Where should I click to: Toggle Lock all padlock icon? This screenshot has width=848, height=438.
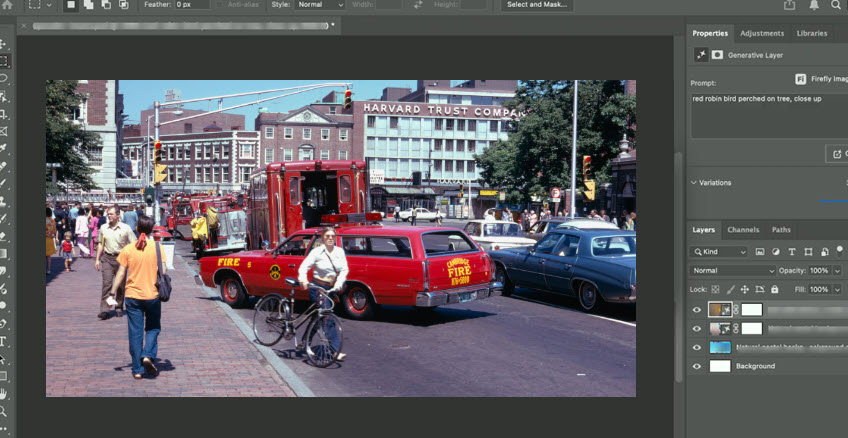tap(774, 289)
